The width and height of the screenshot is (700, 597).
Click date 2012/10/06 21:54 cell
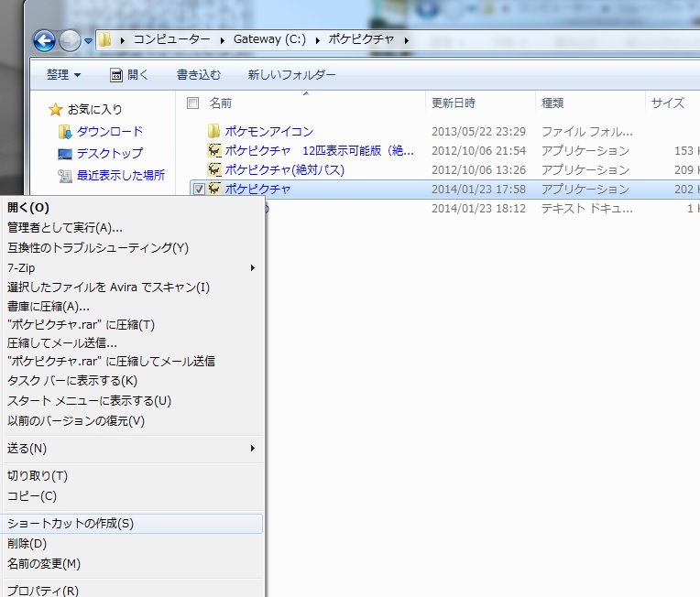pos(478,151)
